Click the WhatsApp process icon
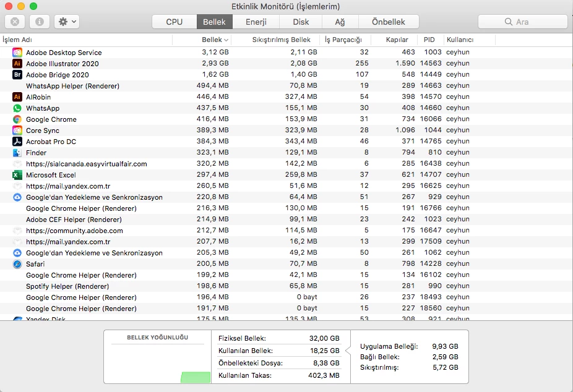573x392 pixels. (17, 108)
